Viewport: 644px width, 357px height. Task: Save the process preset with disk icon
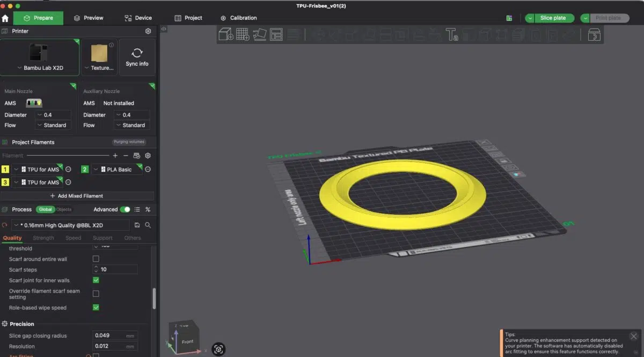point(137,225)
